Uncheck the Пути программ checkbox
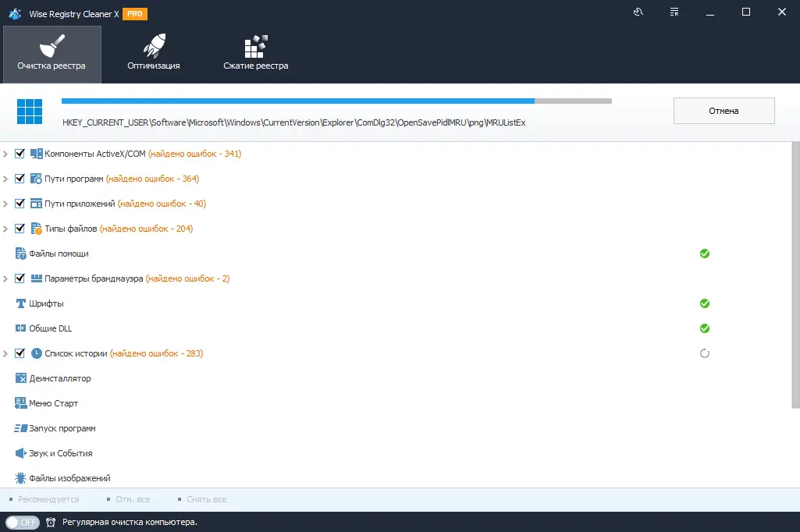 tap(20, 179)
